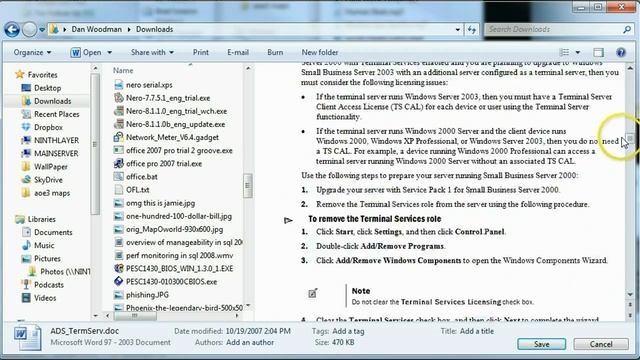Click the file list vertical scrollbar thumb
The width and height of the screenshot is (640, 360).
click(x=247, y=185)
